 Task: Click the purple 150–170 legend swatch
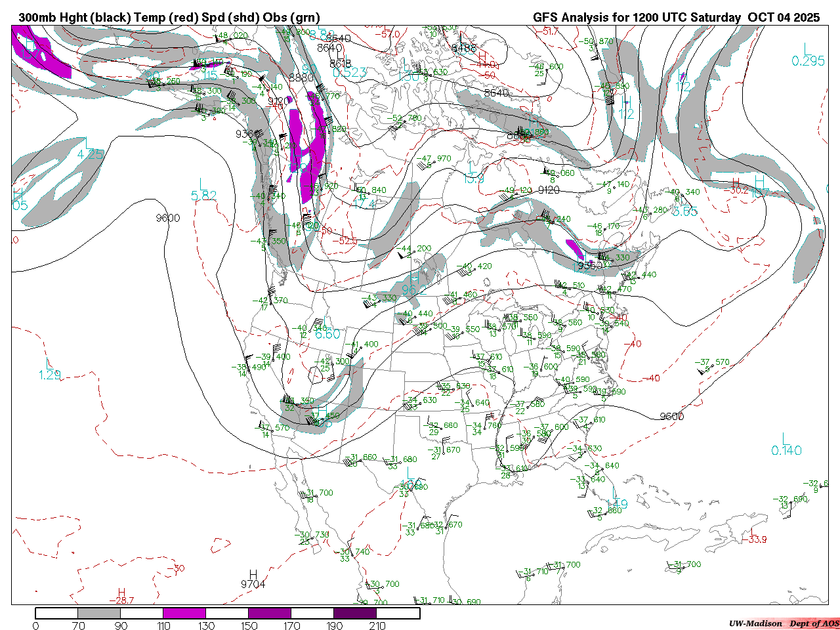click(270, 613)
